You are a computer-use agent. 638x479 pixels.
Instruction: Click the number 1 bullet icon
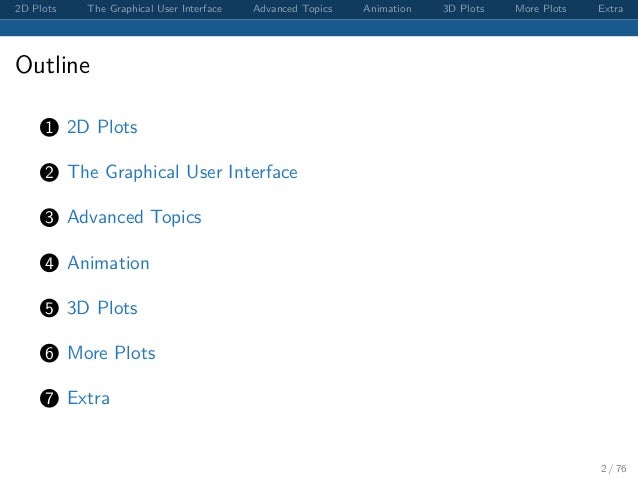(49, 127)
